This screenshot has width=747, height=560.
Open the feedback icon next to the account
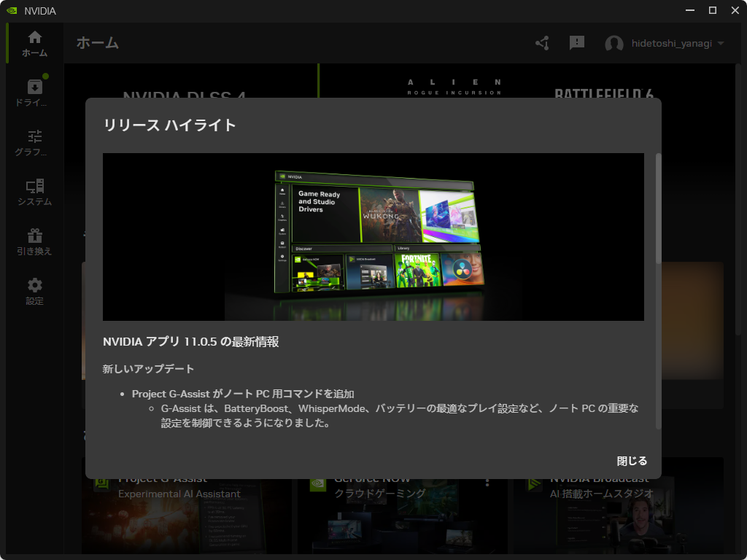577,43
